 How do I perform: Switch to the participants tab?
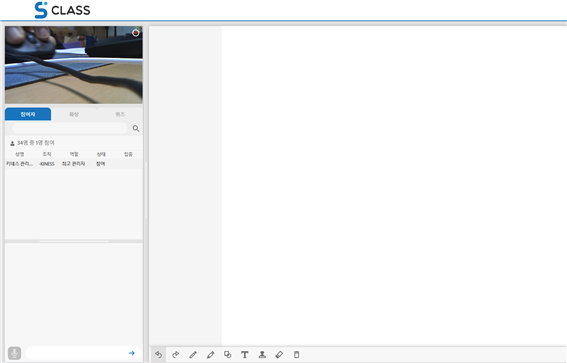point(28,114)
